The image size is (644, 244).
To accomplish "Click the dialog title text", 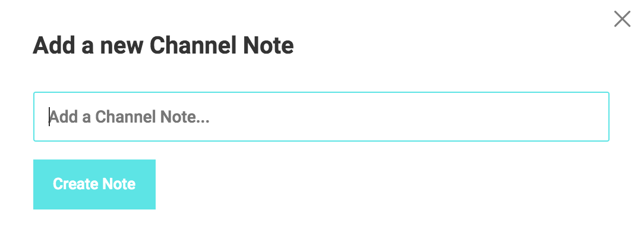I will (x=163, y=46).
